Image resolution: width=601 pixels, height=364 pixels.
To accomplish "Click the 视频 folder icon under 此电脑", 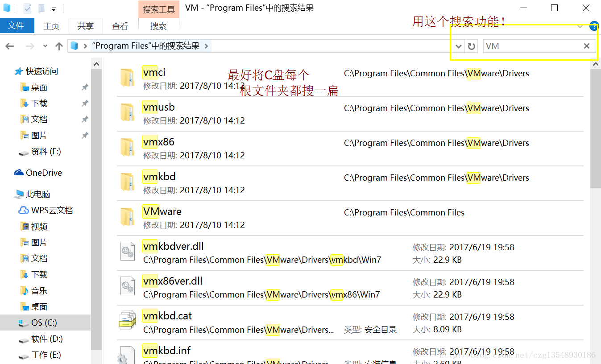I will click(x=24, y=227).
